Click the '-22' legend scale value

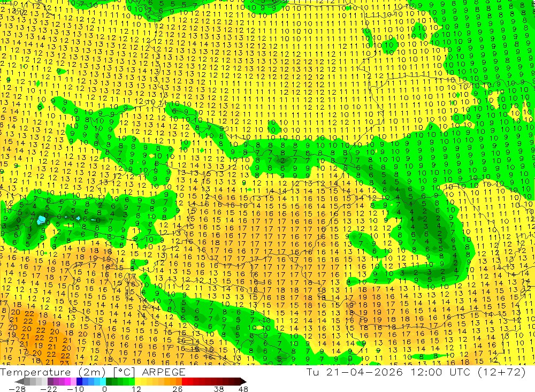[x=49, y=389]
